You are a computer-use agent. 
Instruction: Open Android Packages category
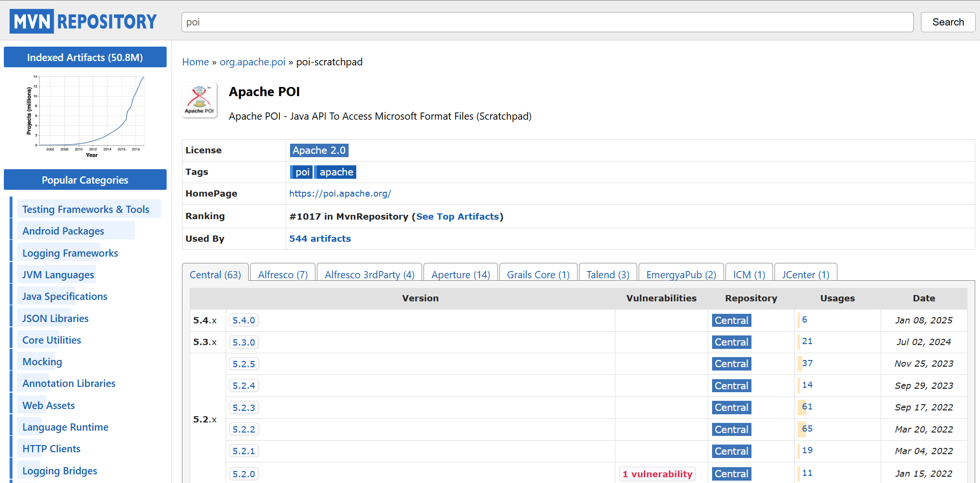pos(63,231)
